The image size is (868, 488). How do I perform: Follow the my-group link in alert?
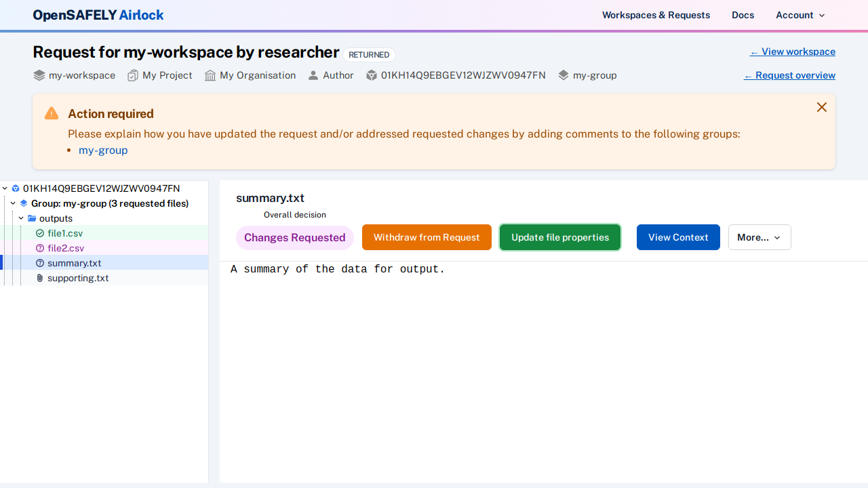click(x=103, y=150)
